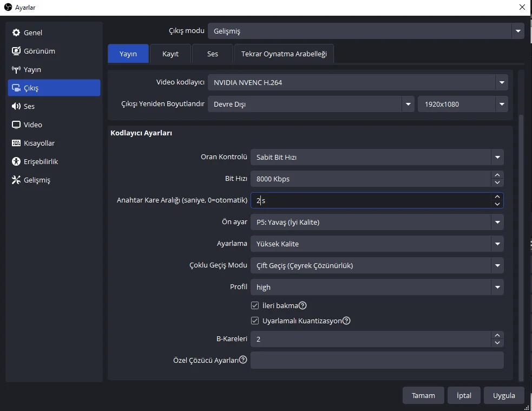Toggle the Uyarlamalı Kuantizasyon checkbox
This screenshot has height=411, width=532.
click(255, 321)
